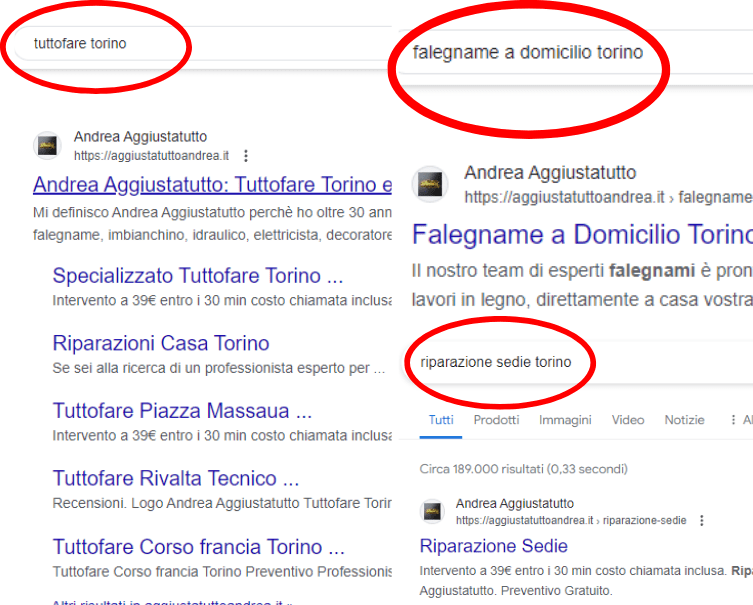Click the 'riparazione sedie torino' search field
The height and width of the screenshot is (605, 753).
click(576, 362)
